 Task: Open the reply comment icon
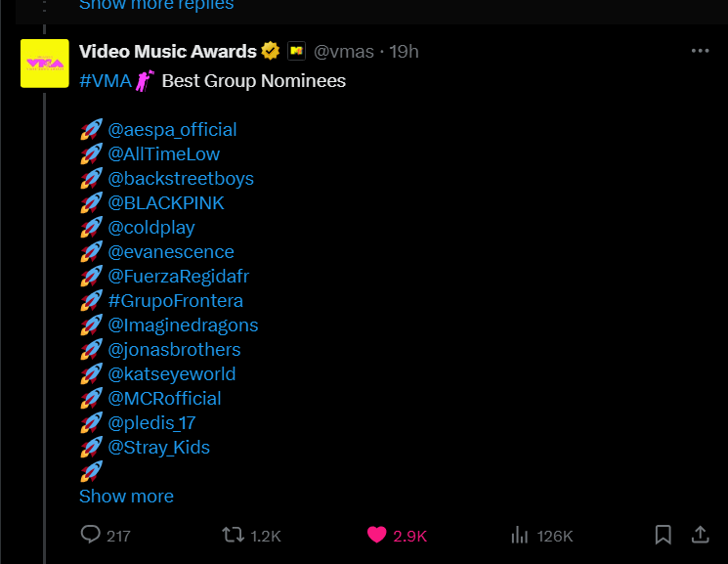91,535
